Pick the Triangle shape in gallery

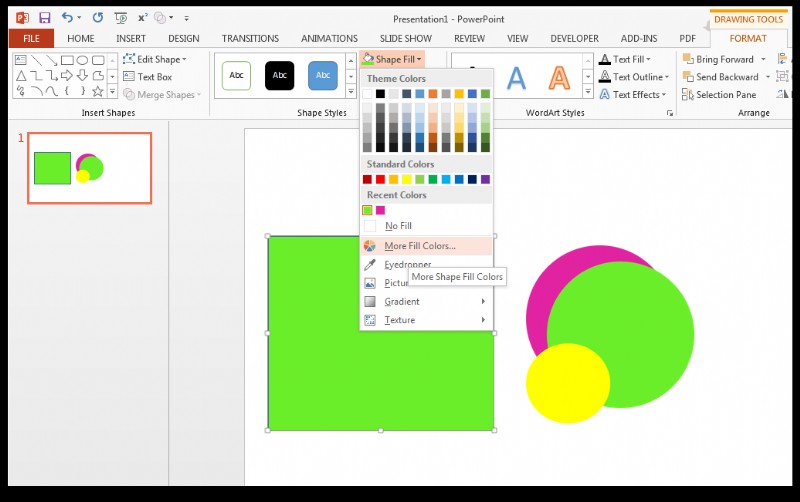click(x=21, y=76)
